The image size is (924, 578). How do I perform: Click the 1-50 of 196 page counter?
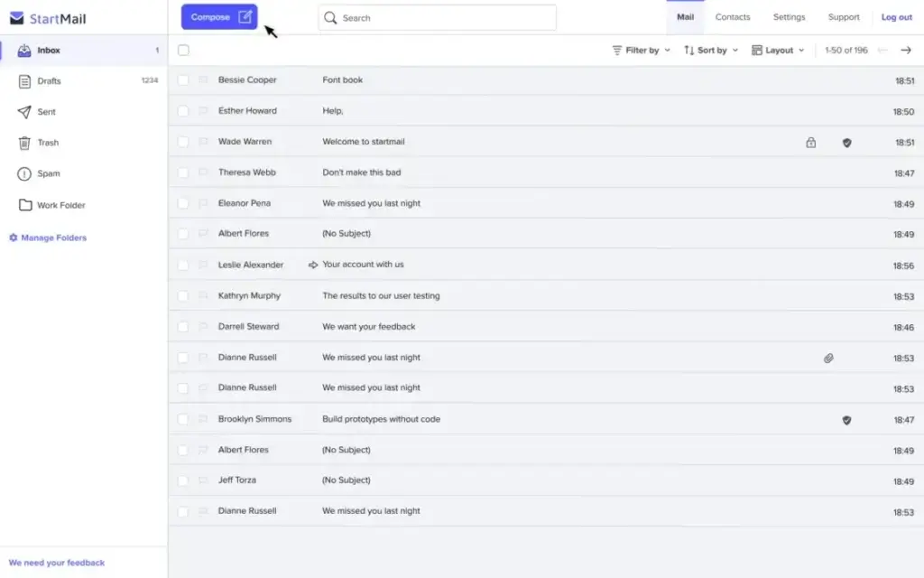point(845,51)
